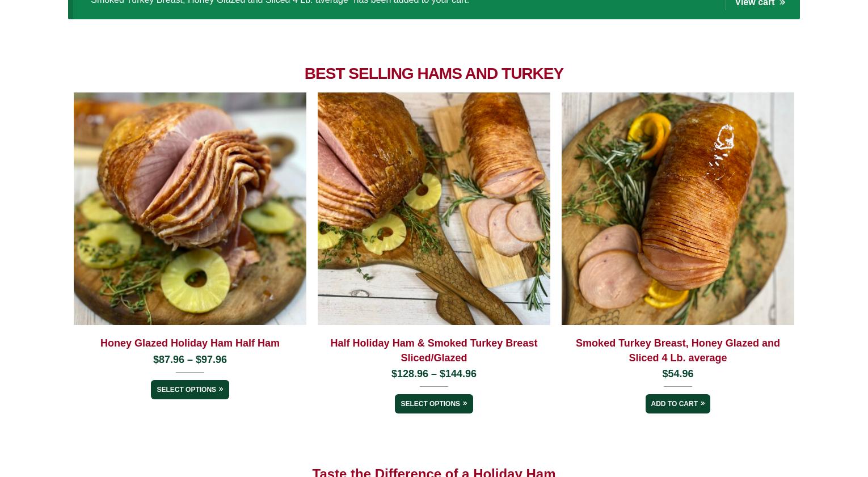Click the Best Selling Hams and Turkey heading
The width and height of the screenshot is (868, 477).
pos(433,73)
